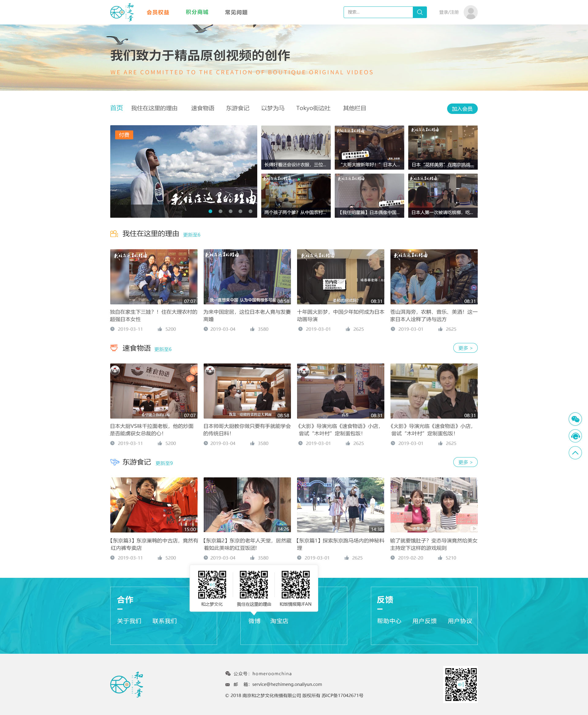Viewport: 588px width, 715px height.
Task: Click like icon beside 5210
Action: coord(440,558)
